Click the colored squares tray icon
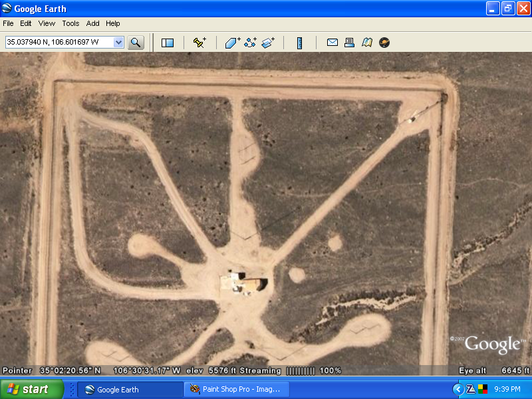Viewport: 532px width, 399px height. [x=483, y=389]
